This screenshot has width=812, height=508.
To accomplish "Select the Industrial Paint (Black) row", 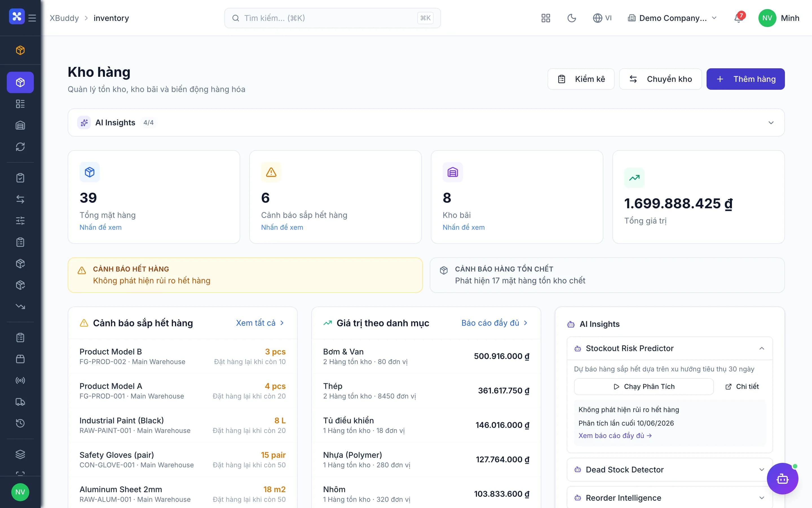I will pyautogui.click(x=182, y=425).
